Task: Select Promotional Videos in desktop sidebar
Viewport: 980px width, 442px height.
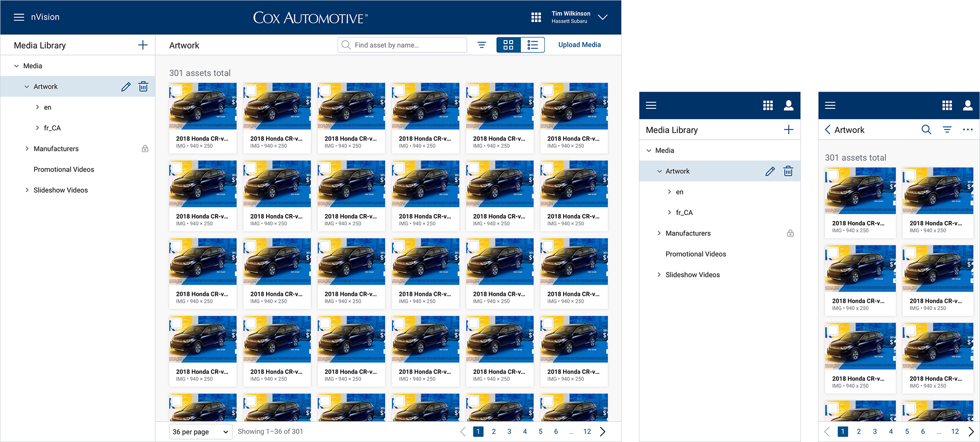Action: [x=64, y=170]
